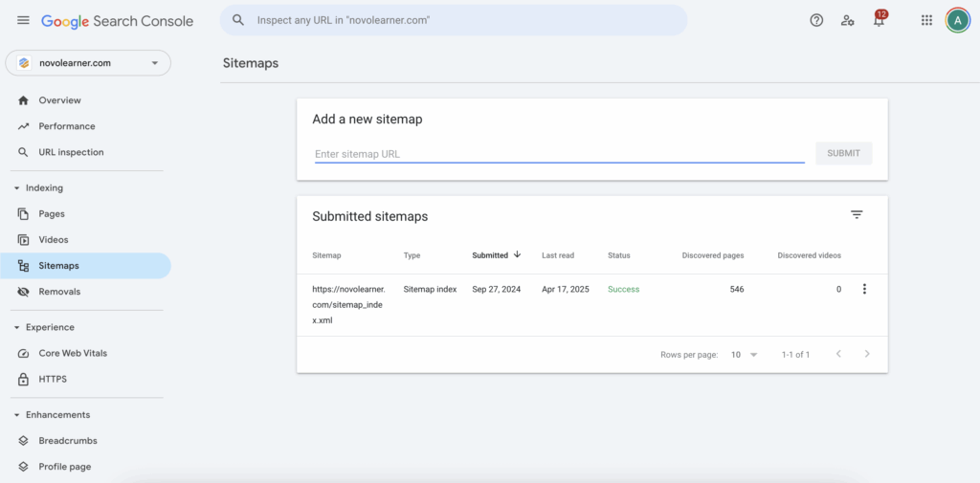Click the Sitemaps tree icon
980x483 pixels.
tap(23, 266)
